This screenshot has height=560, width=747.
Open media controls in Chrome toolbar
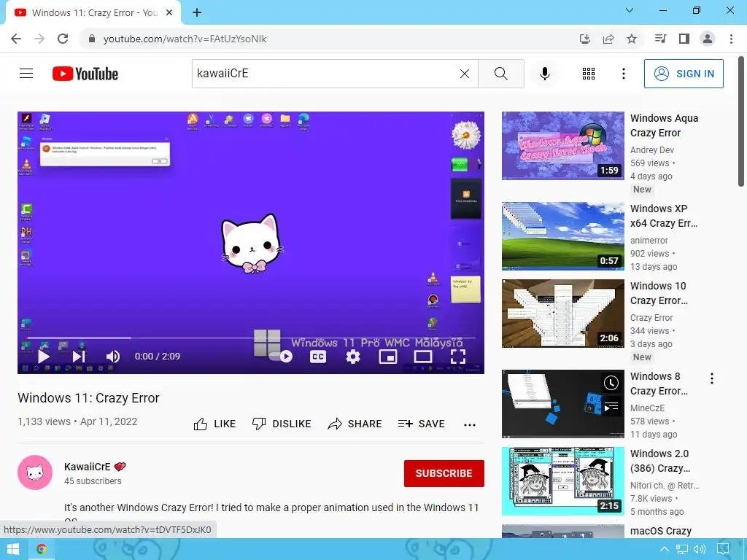(x=660, y=39)
